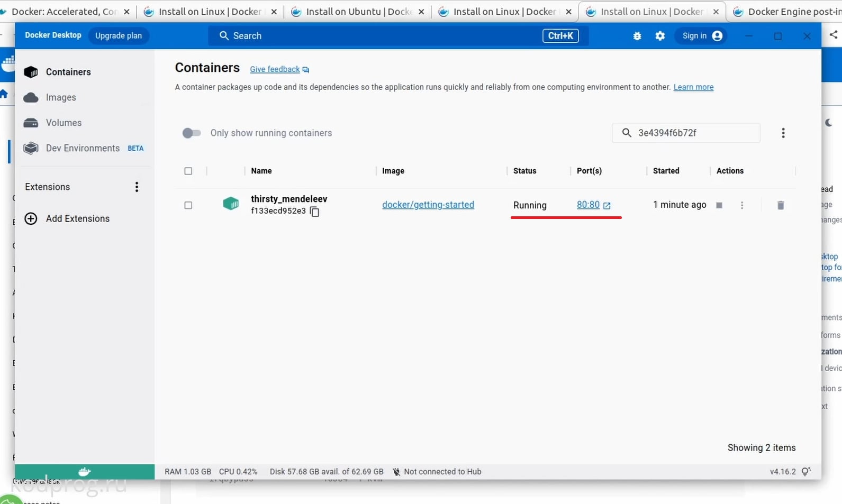
Task: Click the container filter search field
Action: pos(686,133)
